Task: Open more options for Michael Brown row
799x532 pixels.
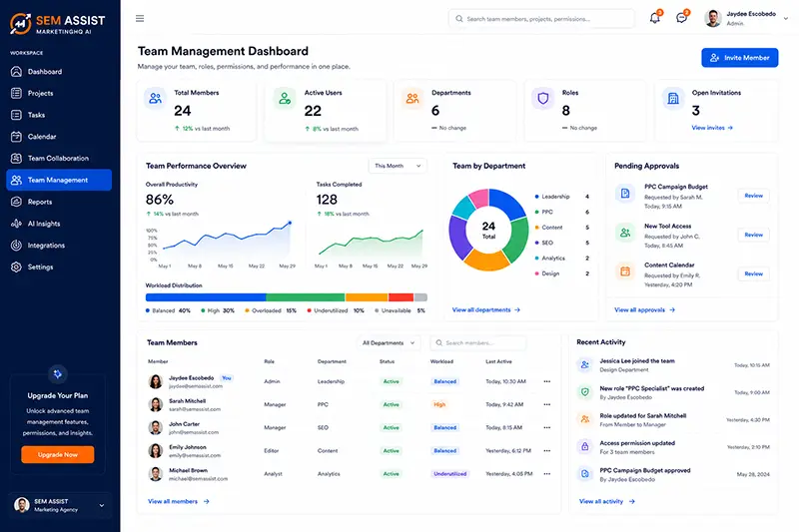Action: pyautogui.click(x=546, y=474)
